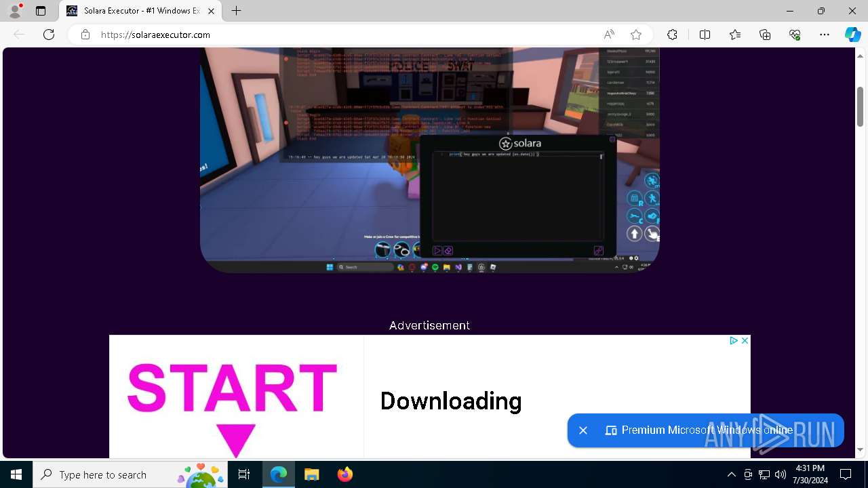
Task: Open the AdChoices info icon
Action: [x=734, y=341]
